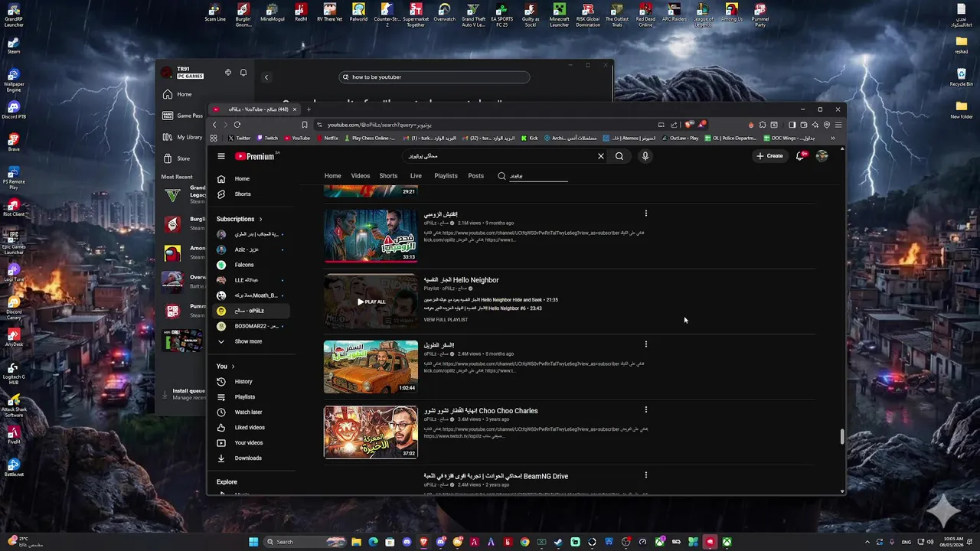The image size is (980, 551).
Task: Open Palworld desktop shortcut
Action: coord(358,14)
